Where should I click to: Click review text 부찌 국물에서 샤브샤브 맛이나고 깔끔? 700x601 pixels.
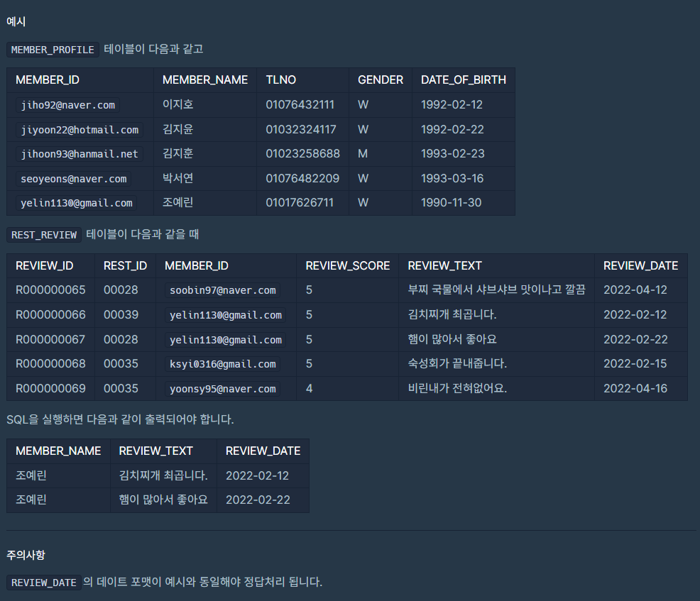(x=496, y=290)
